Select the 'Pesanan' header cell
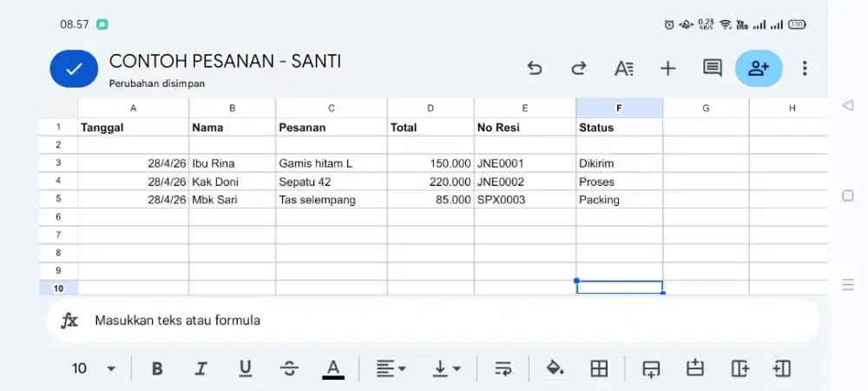Screen dimensions: 868x391 tap(332, 128)
